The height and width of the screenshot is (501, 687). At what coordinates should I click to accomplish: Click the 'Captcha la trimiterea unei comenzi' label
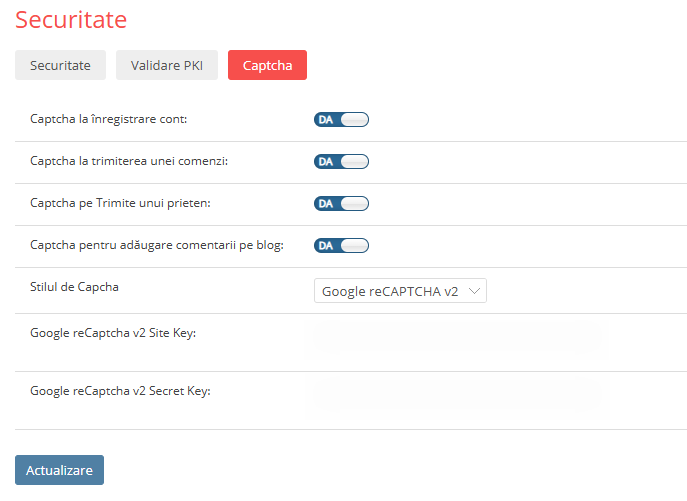129,161
